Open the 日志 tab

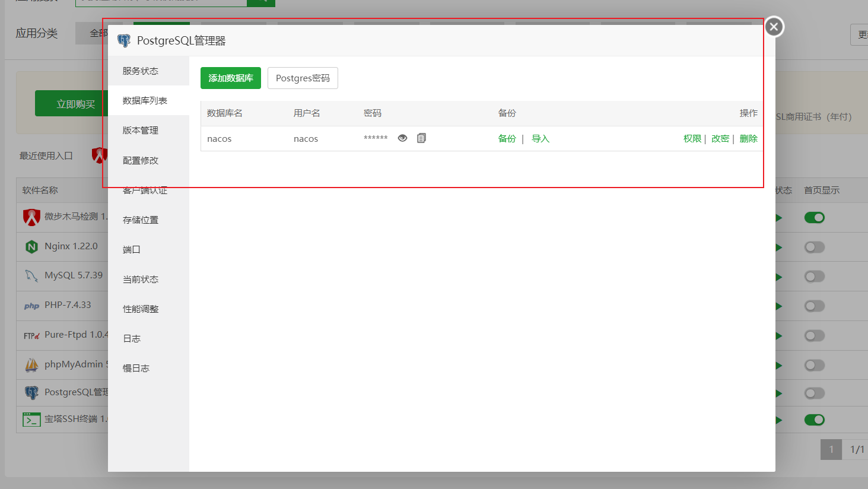tap(148, 338)
